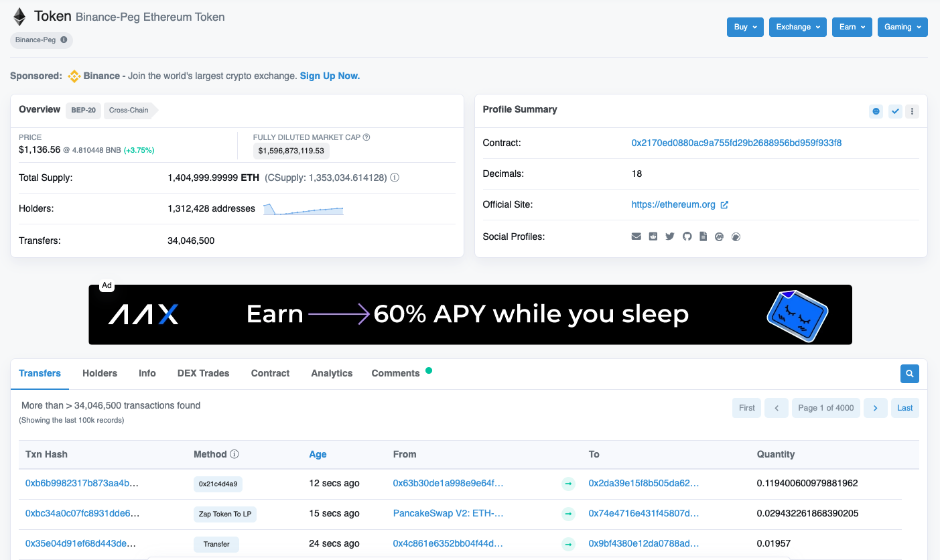The height and width of the screenshot is (560, 940).
Task: Open the three-dot more options menu
Action: [x=912, y=112]
